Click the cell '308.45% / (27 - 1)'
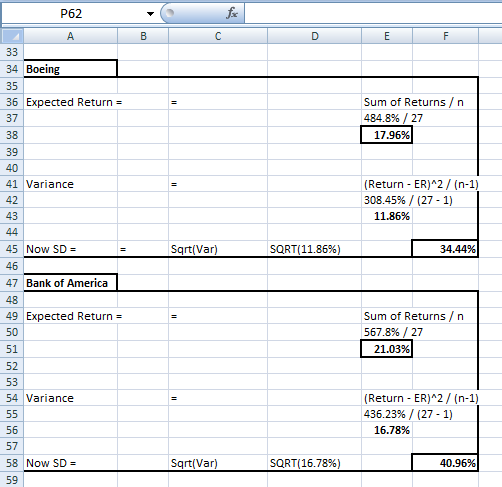This screenshot has height=487, width=502. [x=408, y=200]
